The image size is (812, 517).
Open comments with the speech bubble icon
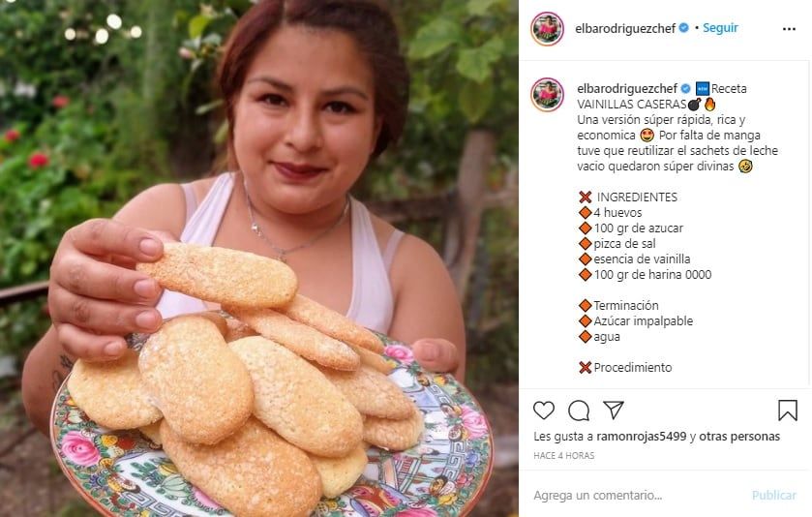click(579, 410)
